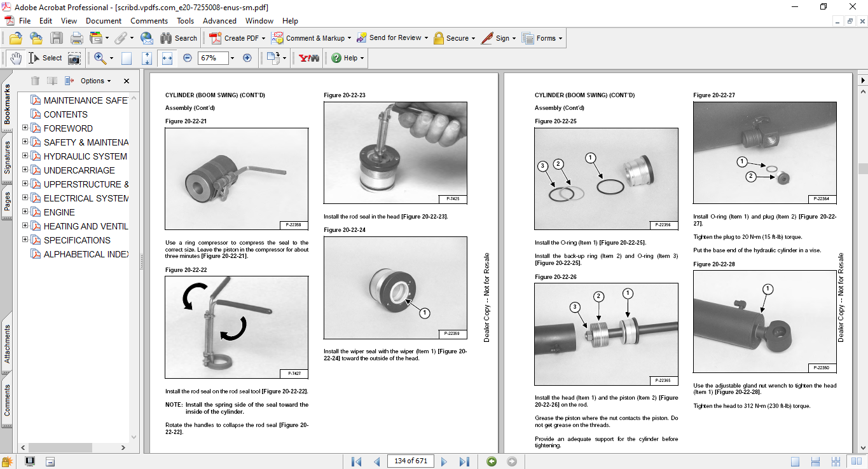The height and width of the screenshot is (469, 868).
Task: Switch to the Signatures side tab
Action: point(7,157)
